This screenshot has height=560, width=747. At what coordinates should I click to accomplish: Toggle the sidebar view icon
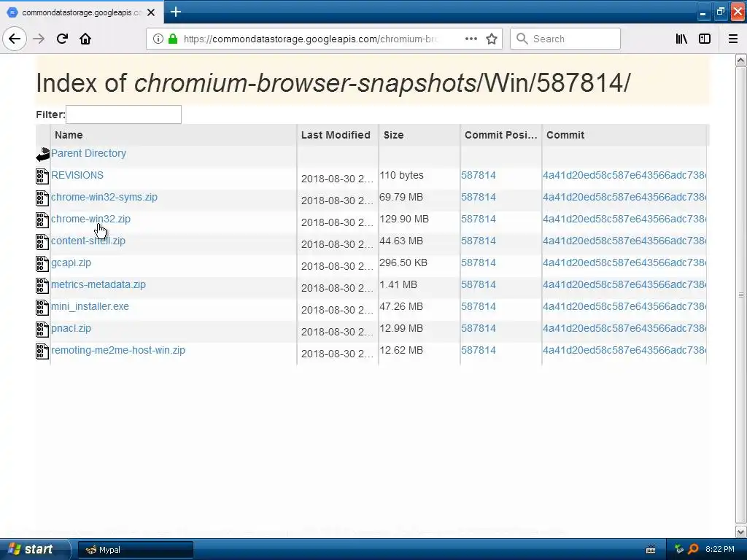point(705,39)
